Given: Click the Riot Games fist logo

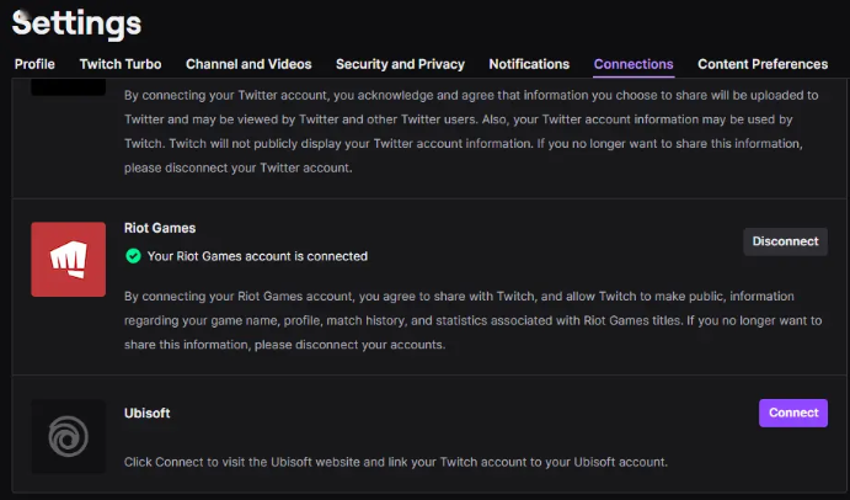Looking at the screenshot, I should pyautogui.click(x=68, y=259).
